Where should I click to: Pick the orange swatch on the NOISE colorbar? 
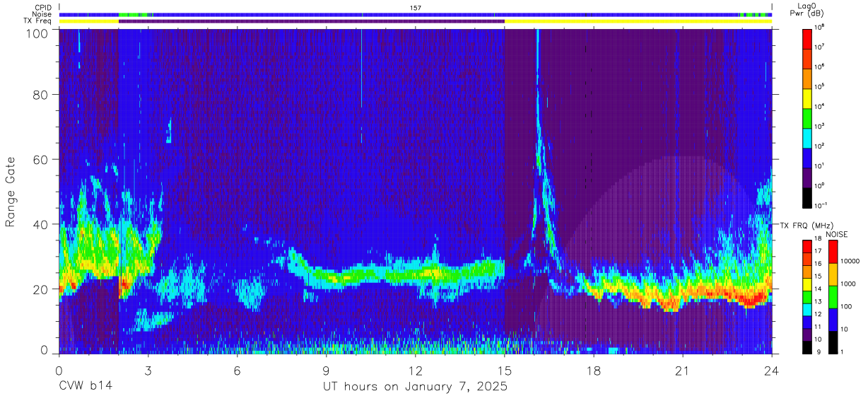tap(835, 274)
